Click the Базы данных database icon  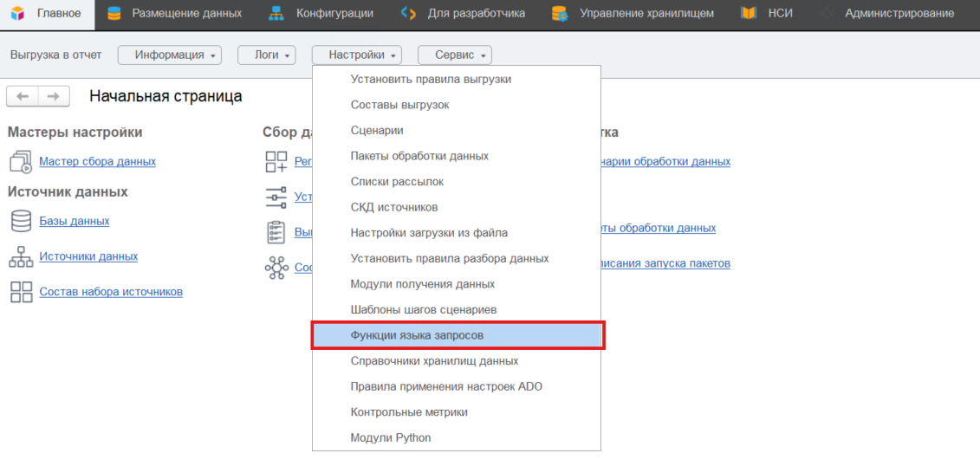(x=20, y=221)
